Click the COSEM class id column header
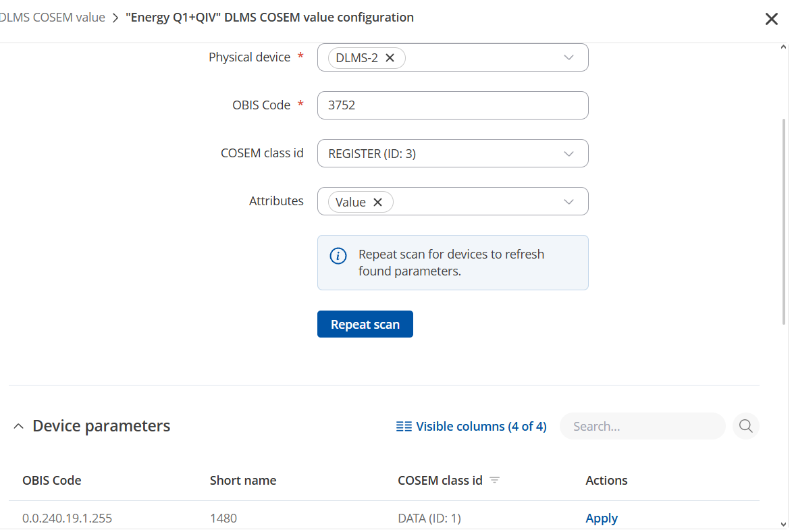794x532 pixels. click(440, 480)
